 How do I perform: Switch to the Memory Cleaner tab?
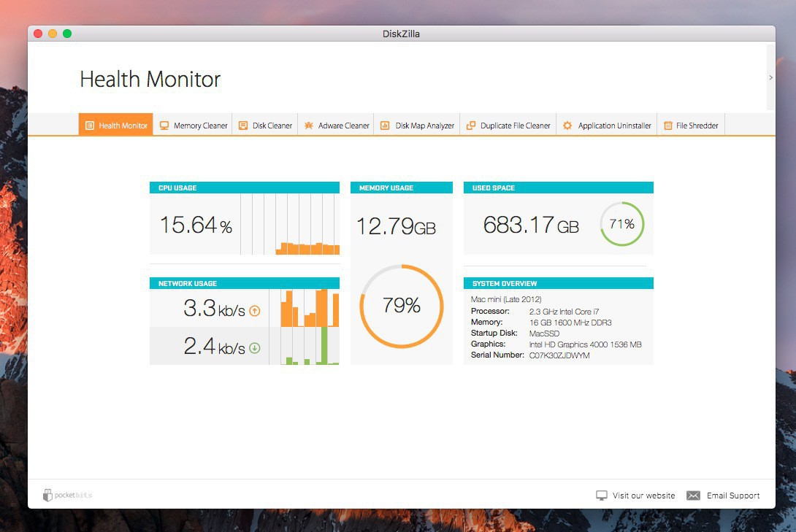[200, 126]
